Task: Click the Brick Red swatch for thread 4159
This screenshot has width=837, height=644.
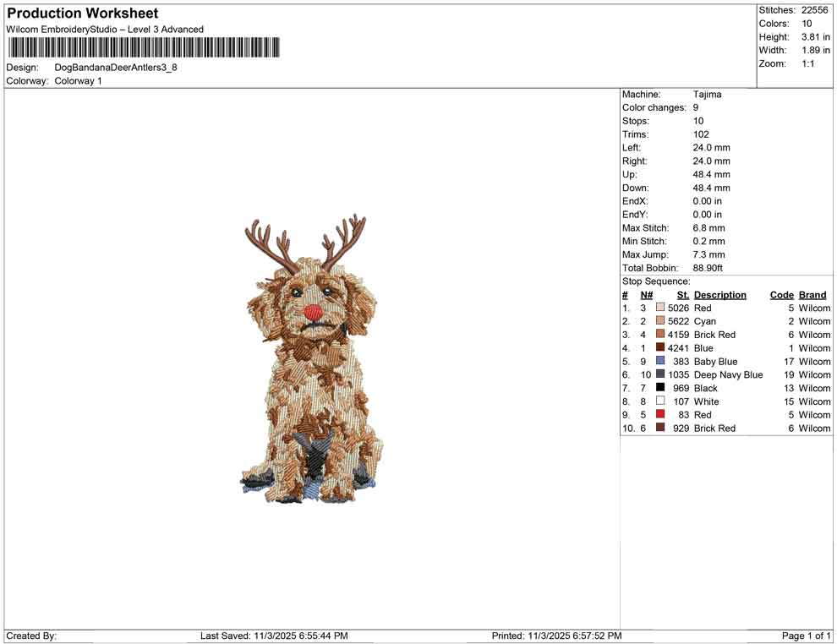Action: (659, 335)
